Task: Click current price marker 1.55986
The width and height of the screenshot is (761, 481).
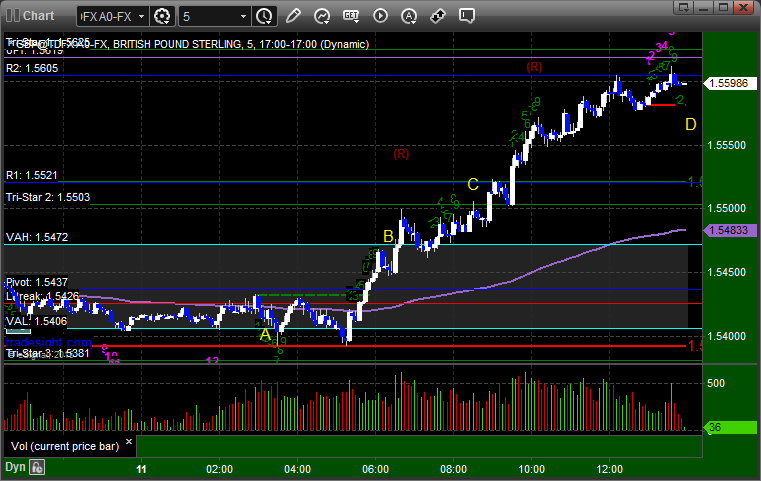Action: (728, 83)
